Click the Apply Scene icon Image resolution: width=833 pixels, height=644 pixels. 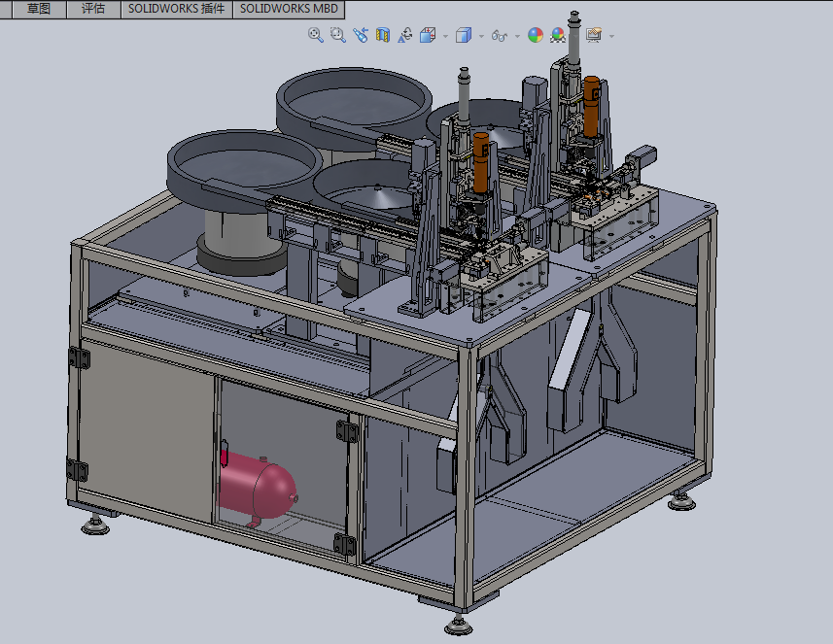(x=558, y=35)
